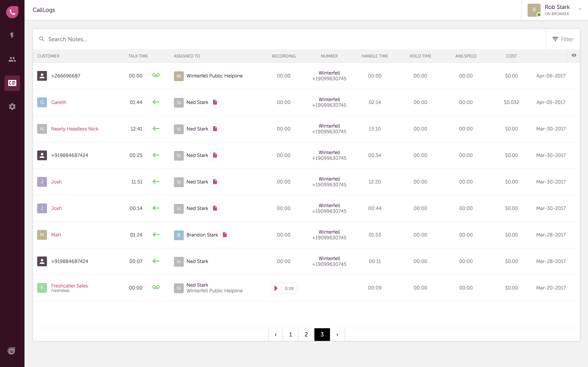
Task: Open Nearly Headless Nick customer link
Action: (75, 129)
